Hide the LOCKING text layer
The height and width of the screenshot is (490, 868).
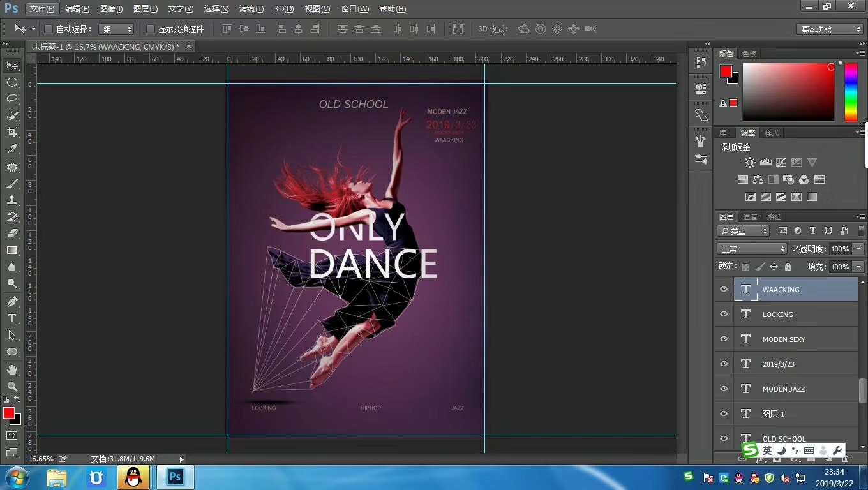pyautogui.click(x=724, y=315)
